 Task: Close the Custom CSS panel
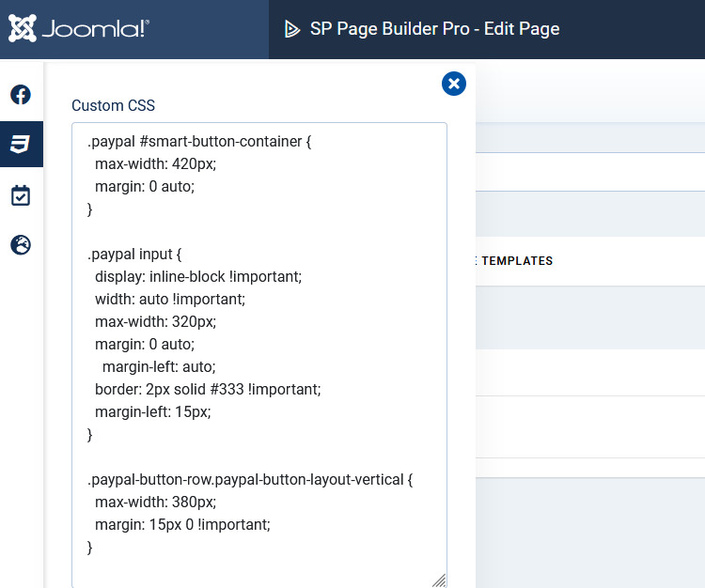click(x=454, y=84)
